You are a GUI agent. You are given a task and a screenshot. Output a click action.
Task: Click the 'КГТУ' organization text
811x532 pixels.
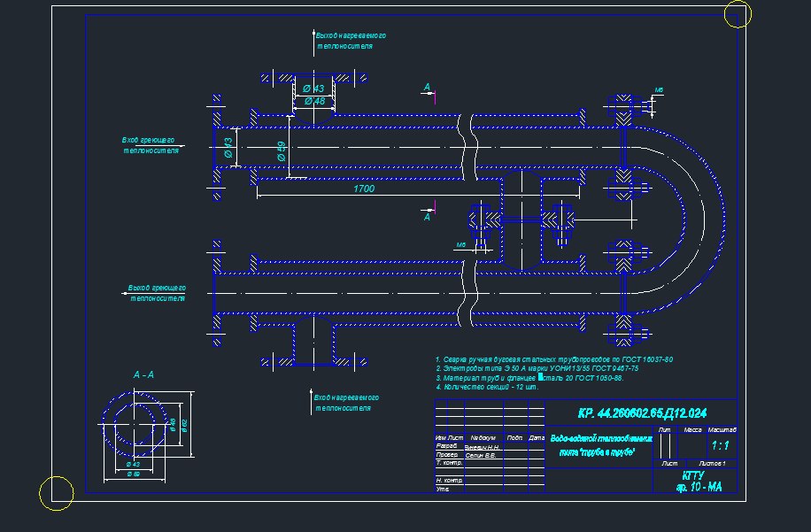tap(692, 475)
